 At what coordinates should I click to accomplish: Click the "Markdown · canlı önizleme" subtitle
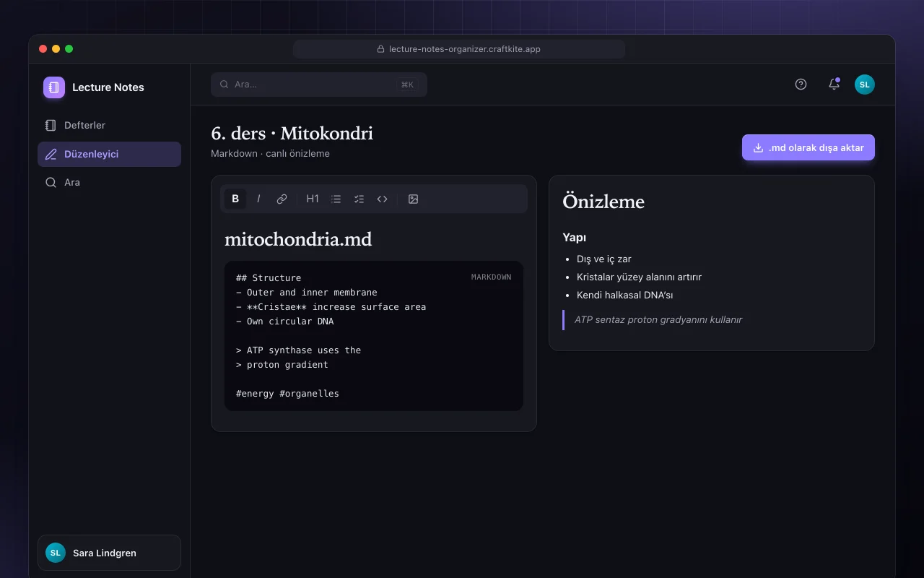click(x=271, y=153)
